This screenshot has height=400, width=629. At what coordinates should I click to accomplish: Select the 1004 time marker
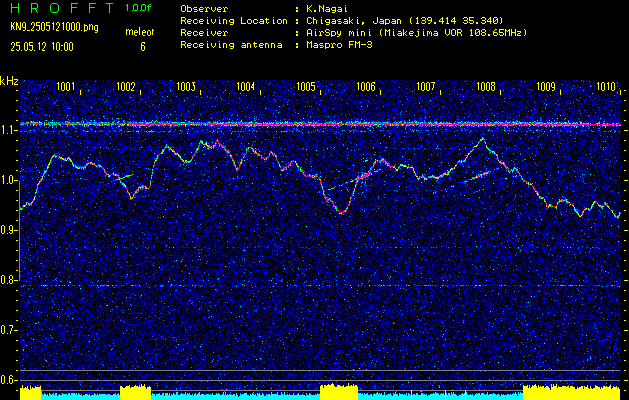point(246,86)
